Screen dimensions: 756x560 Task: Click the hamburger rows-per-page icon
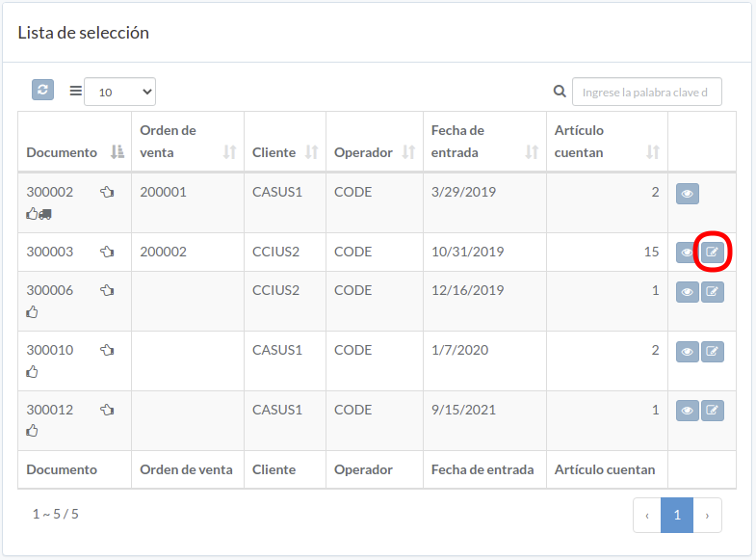pyautogui.click(x=76, y=91)
